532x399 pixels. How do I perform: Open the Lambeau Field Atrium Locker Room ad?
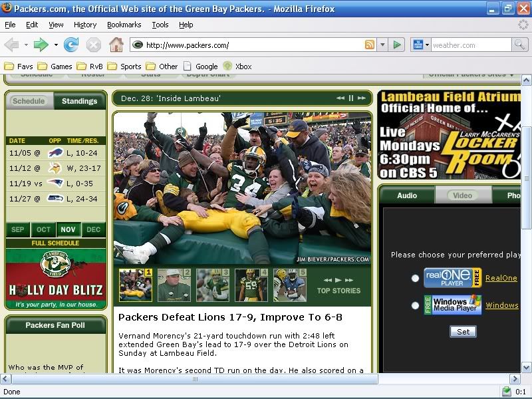point(449,134)
